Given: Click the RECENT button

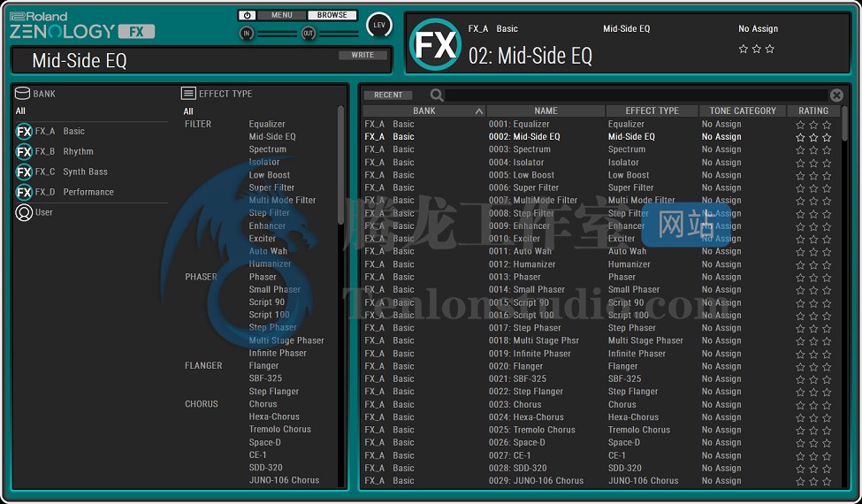Looking at the screenshot, I should tap(388, 95).
